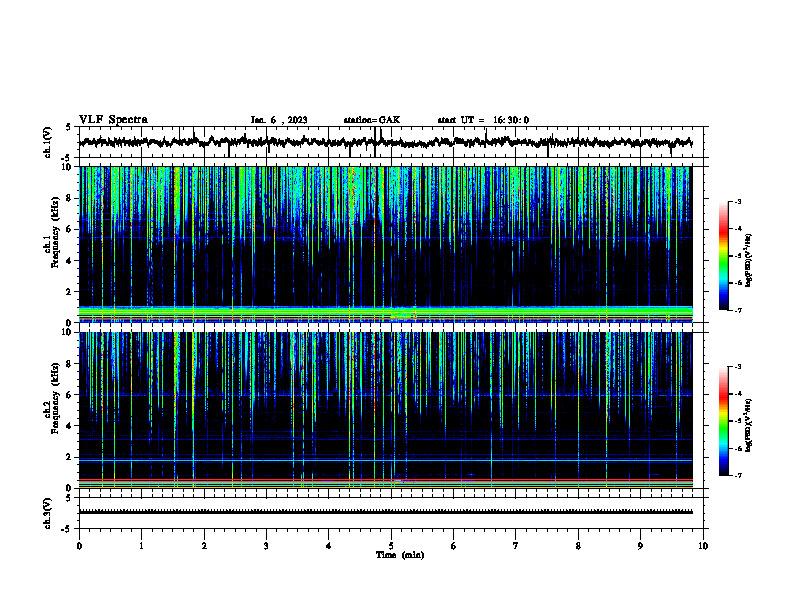Screen dimensions: 792x612
Task: Click the log(PSD) label beside ch.1 colorbar
Action: point(749,261)
